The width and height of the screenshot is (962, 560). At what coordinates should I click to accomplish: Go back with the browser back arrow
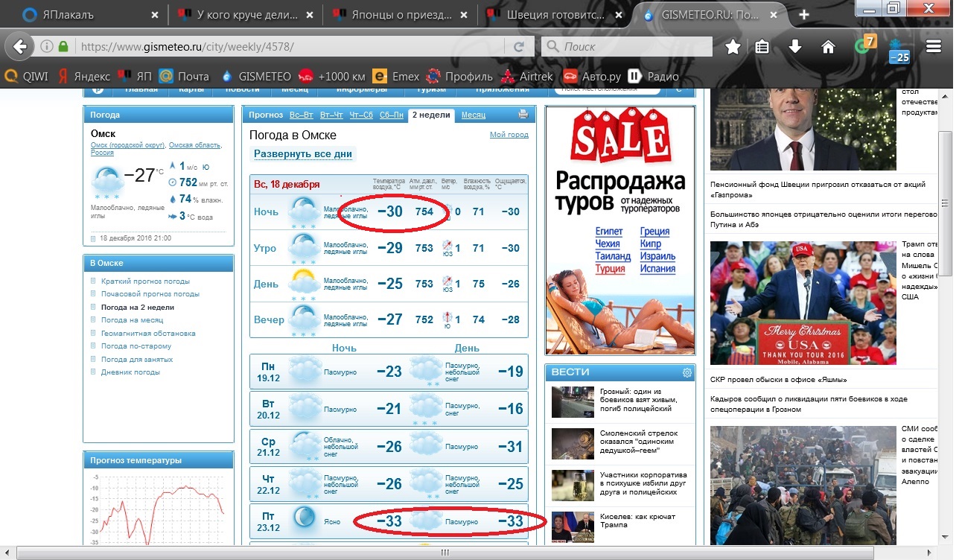20,46
